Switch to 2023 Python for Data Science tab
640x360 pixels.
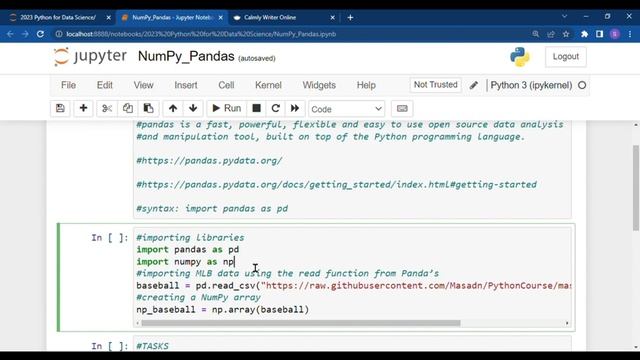57,18
